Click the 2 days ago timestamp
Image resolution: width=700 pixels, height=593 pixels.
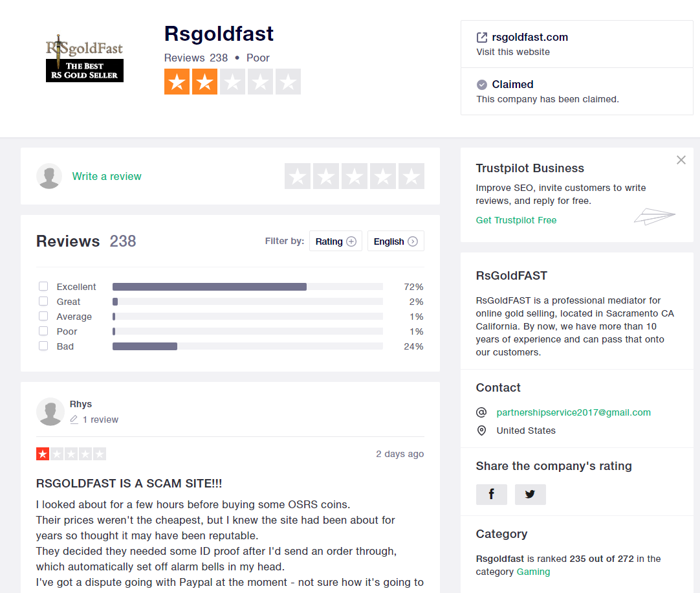(400, 454)
